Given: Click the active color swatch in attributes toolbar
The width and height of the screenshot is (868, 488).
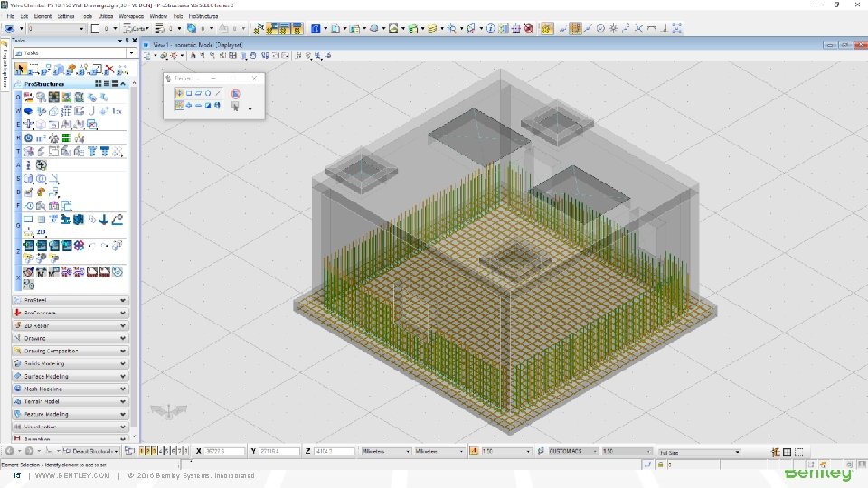Looking at the screenshot, I should pos(95,28).
